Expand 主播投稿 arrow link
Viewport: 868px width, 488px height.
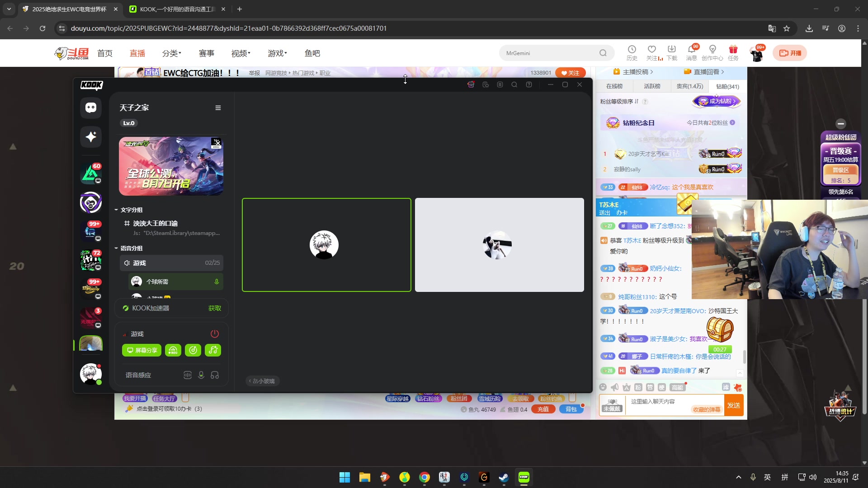point(633,72)
